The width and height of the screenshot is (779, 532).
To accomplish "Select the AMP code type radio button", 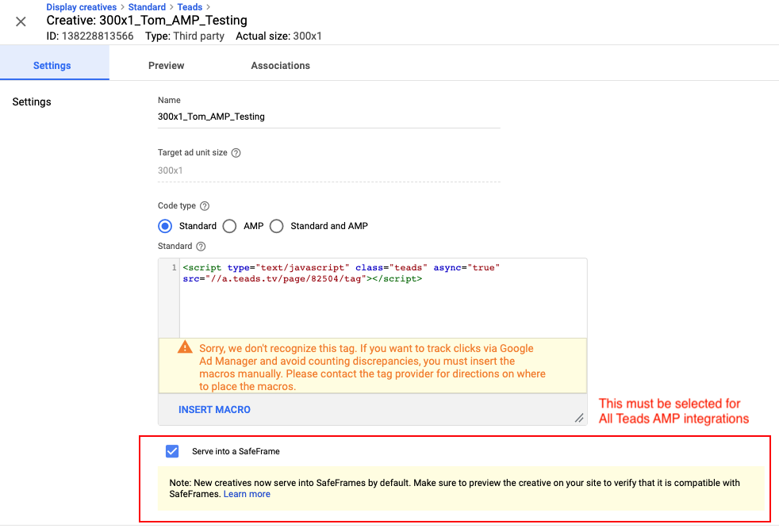I will [229, 226].
